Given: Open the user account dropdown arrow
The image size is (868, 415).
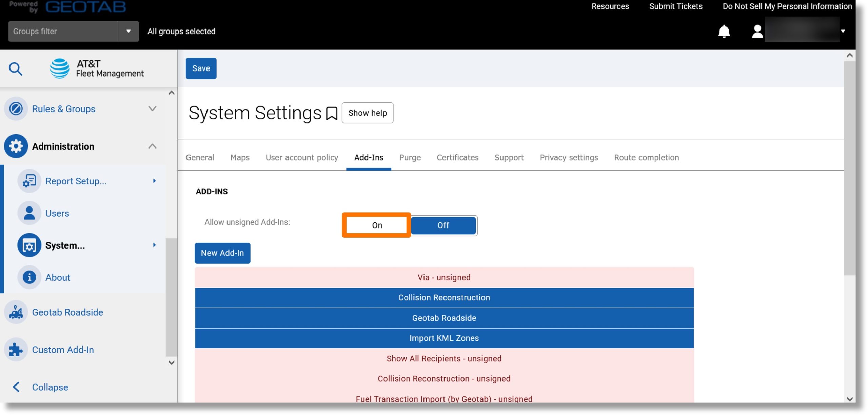Looking at the screenshot, I should point(843,31).
